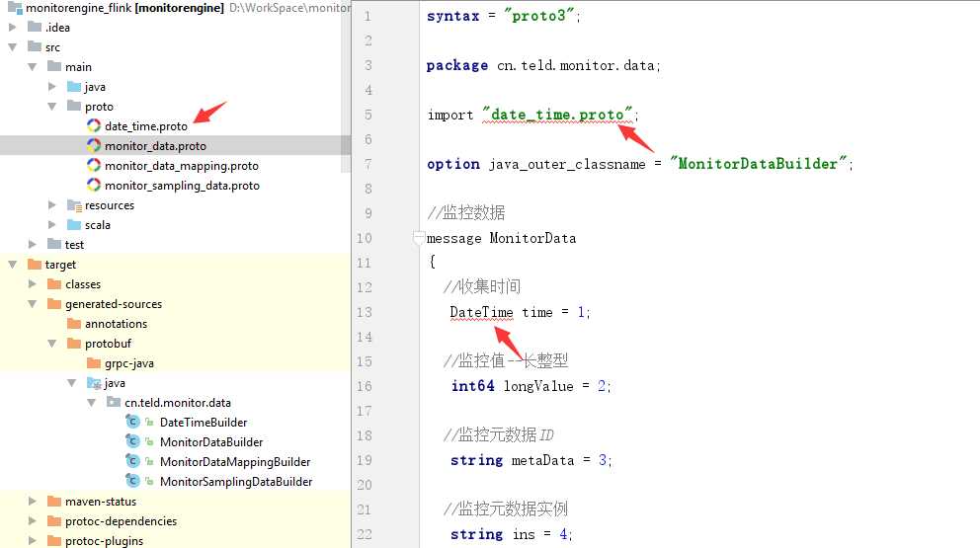
Task: Click the resources folder icon
Action: click(x=74, y=205)
